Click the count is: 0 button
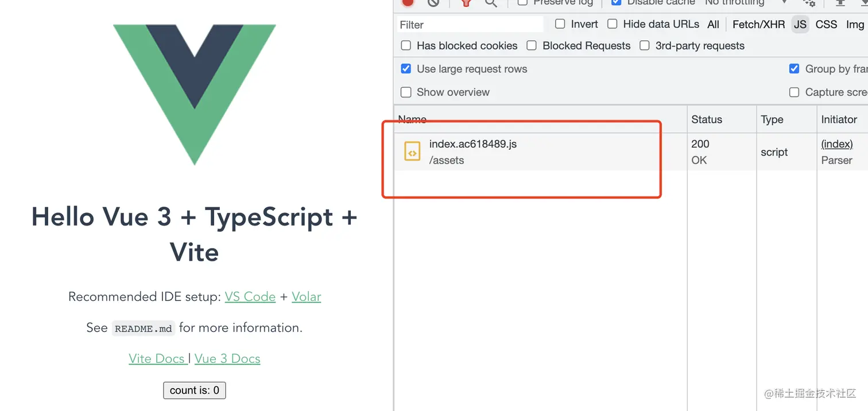This screenshot has height=411, width=868. (195, 390)
